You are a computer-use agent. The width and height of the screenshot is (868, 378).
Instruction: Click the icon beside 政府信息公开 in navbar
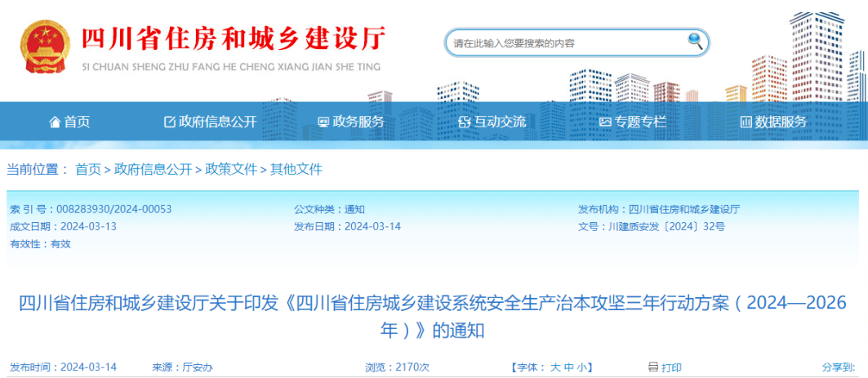click(170, 122)
